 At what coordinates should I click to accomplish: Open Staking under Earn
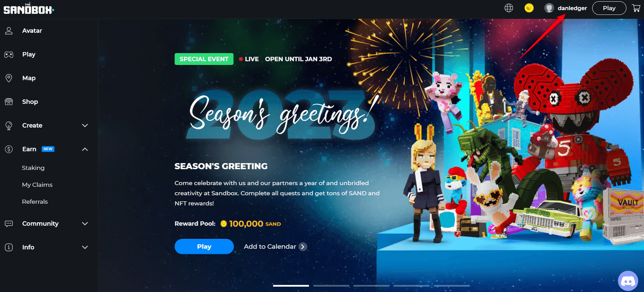(x=33, y=168)
